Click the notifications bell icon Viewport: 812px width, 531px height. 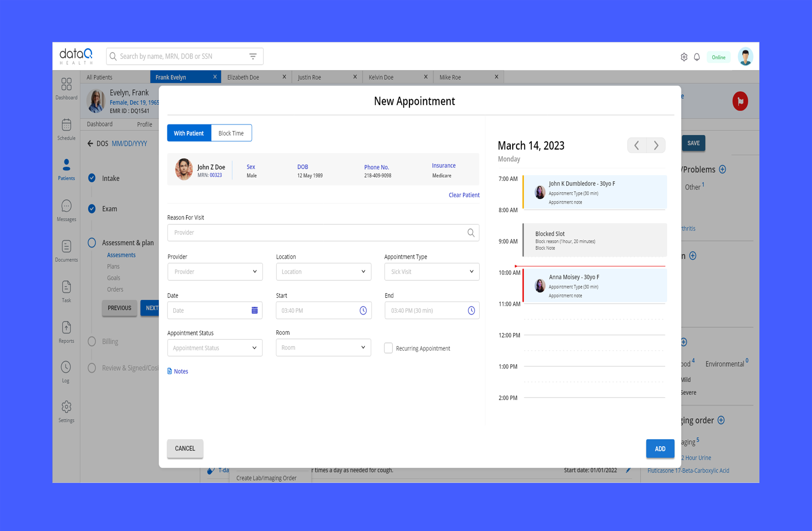pos(697,57)
